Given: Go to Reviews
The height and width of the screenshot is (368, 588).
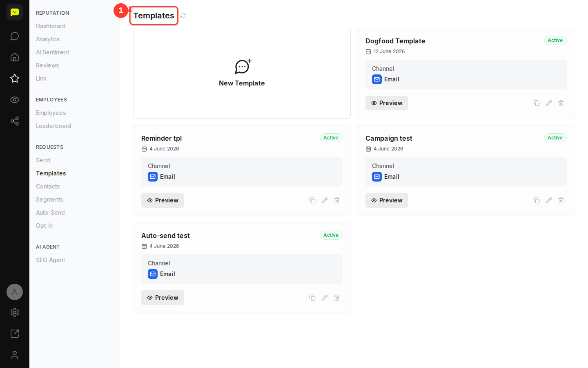Looking at the screenshot, I should pos(47,65).
